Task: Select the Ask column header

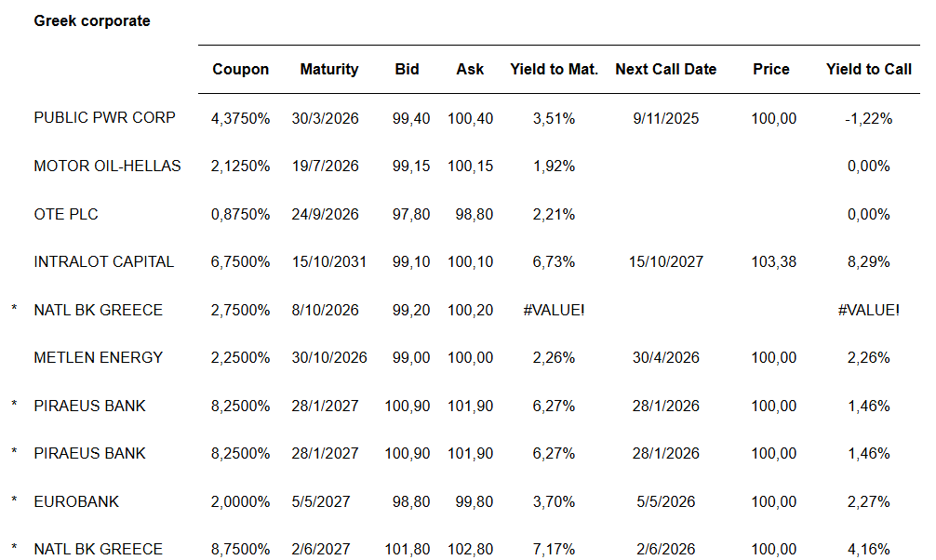Action: tap(470, 69)
